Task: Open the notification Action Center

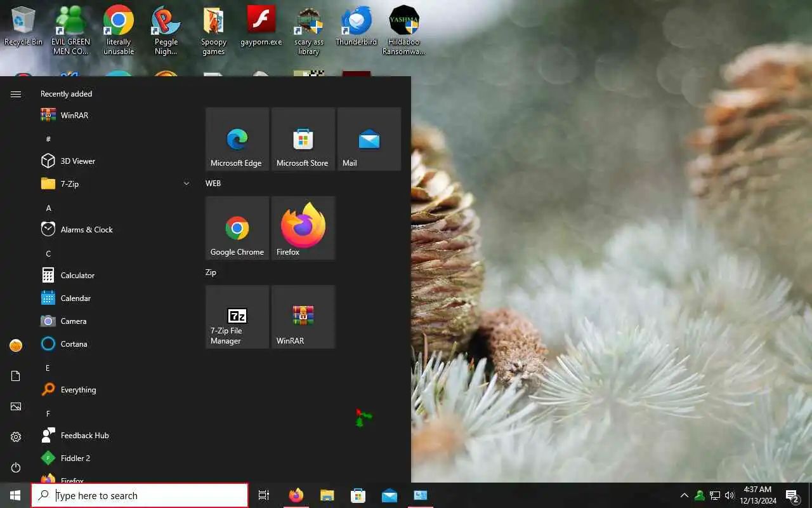Action: pos(792,495)
